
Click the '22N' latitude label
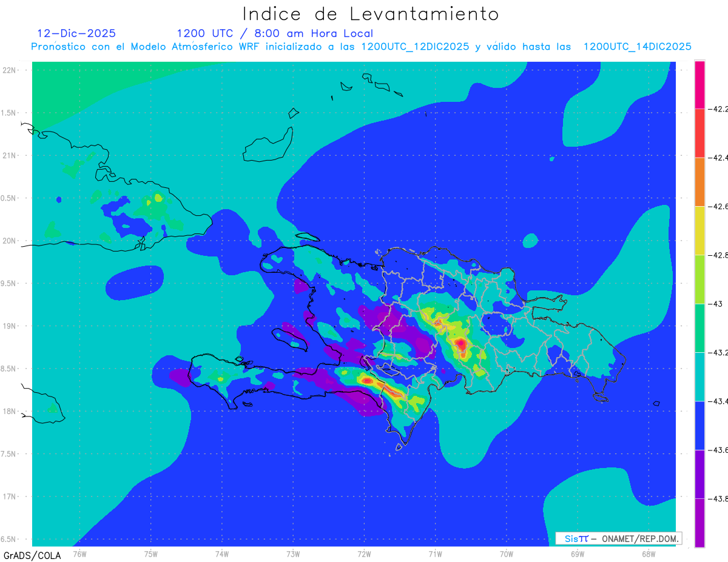pyautogui.click(x=10, y=70)
